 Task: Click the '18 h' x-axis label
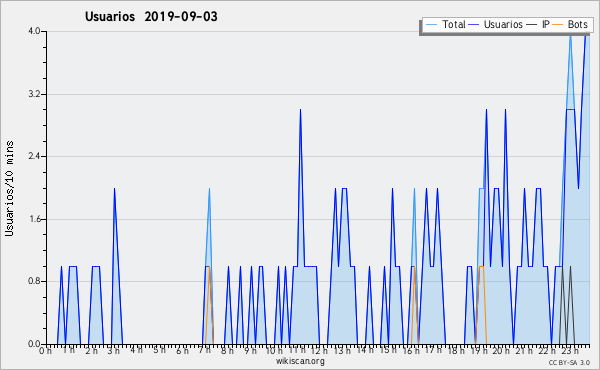coord(456,350)
